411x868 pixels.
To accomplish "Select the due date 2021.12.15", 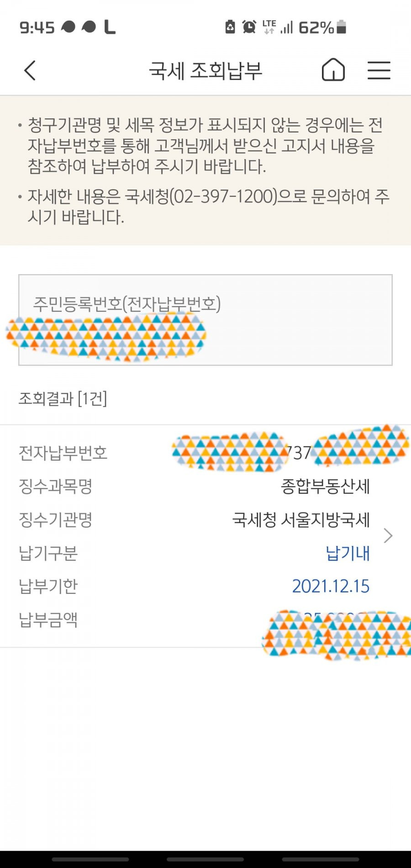I will [331, 586].
